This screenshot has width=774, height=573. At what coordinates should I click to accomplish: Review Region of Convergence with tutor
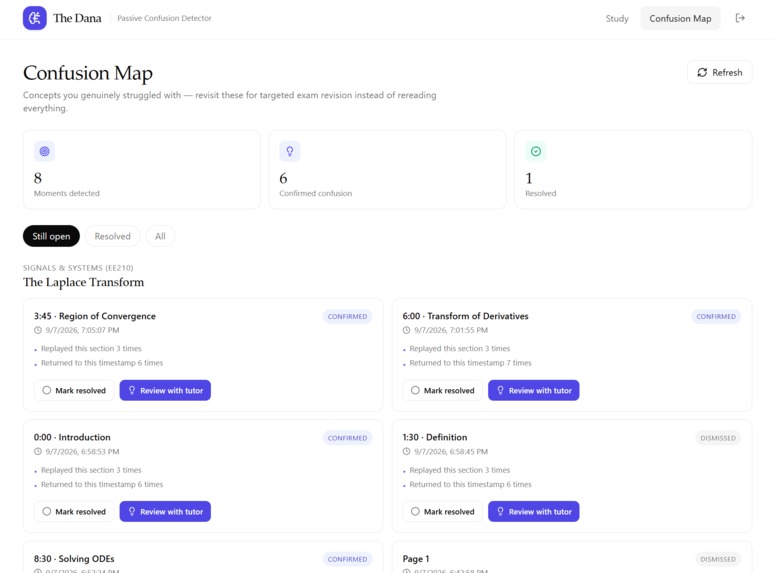[165, 390]
